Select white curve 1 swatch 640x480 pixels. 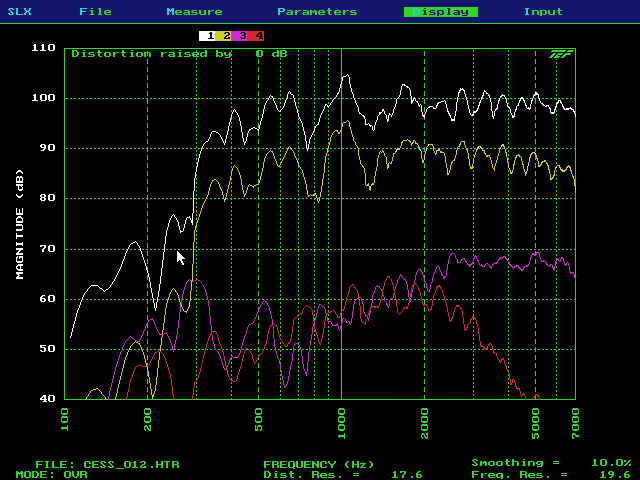click(207, 36)
